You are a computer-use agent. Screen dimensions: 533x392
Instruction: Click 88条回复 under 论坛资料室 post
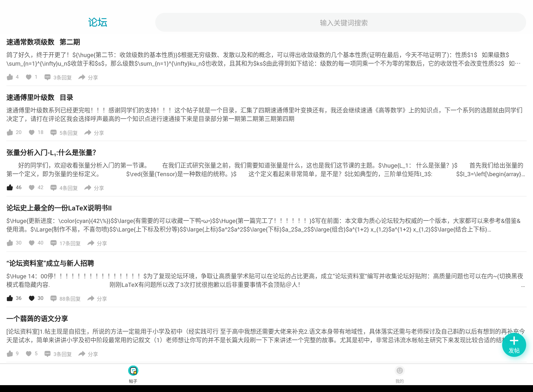(70, 299)
